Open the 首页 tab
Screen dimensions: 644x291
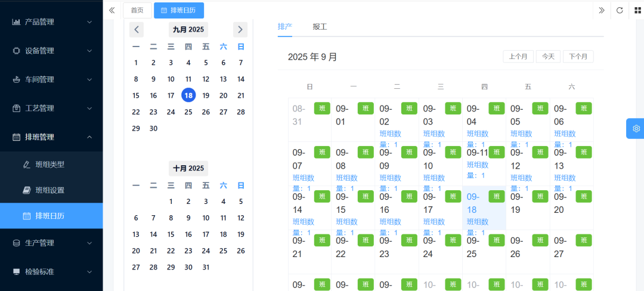137,10
